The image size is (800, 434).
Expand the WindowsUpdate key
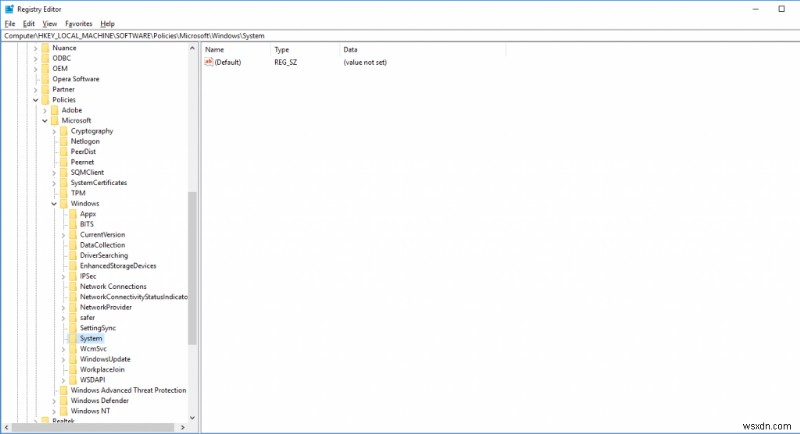(x=63, y=359)
